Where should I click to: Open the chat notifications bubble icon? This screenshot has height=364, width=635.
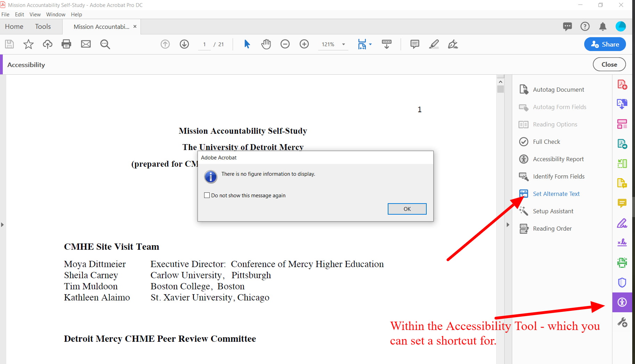pyautogui.click(x=568, y=26)
